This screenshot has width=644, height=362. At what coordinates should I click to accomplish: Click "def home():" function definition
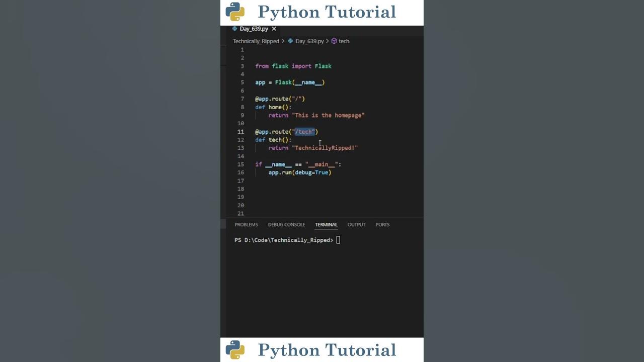coord(273,107)
